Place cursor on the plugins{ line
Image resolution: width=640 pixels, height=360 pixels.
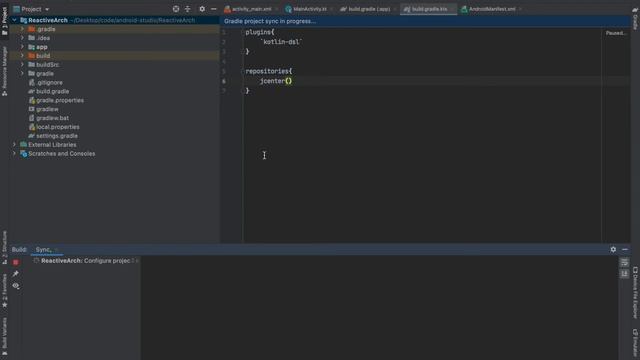point(260,32)
